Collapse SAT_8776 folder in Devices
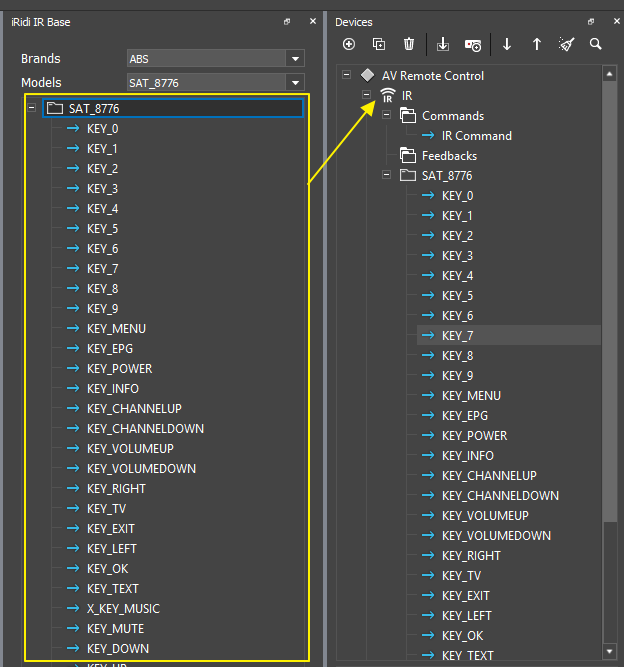 click(386, 175)
